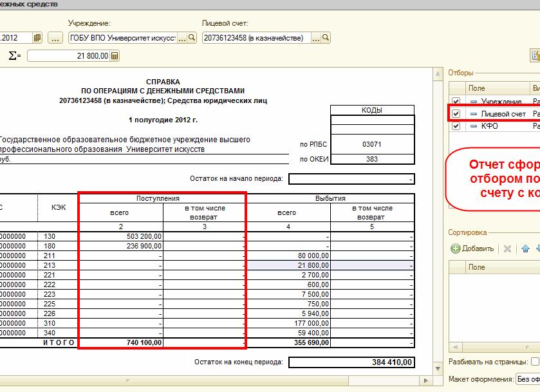Click the title СПРАВКА in the report

coord(163,82)
